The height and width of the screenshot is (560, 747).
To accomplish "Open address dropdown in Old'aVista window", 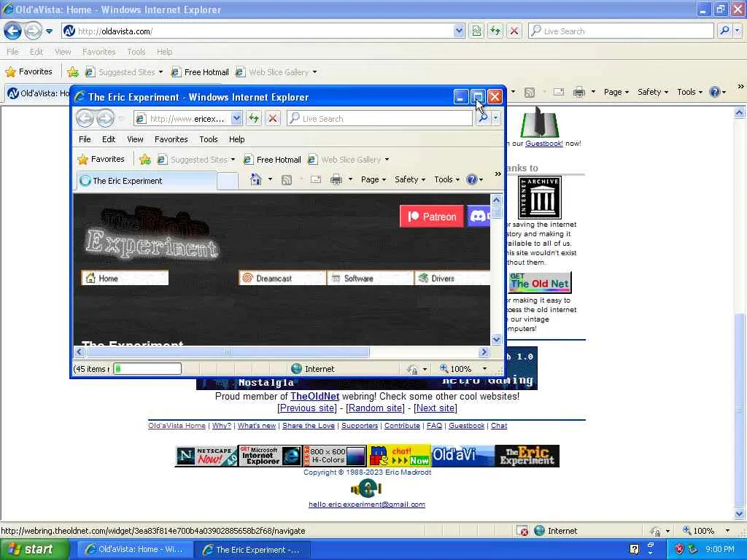I will pyautogui.click(x=459, y=31).
